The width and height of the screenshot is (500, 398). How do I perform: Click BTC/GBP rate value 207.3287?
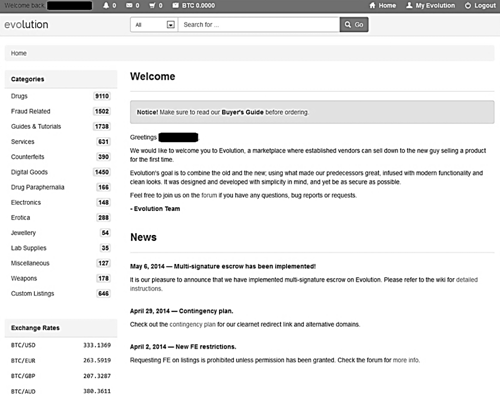[97, 376]
